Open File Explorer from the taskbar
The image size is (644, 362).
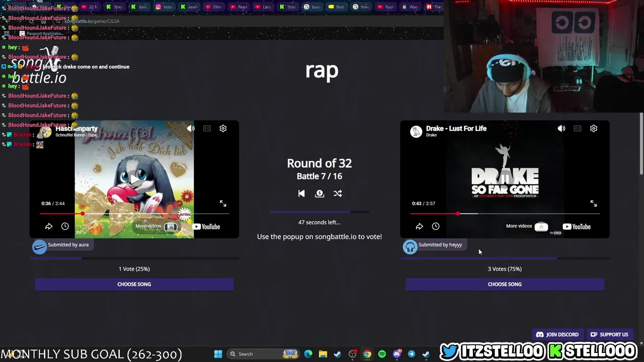click(x=323, y=354)
